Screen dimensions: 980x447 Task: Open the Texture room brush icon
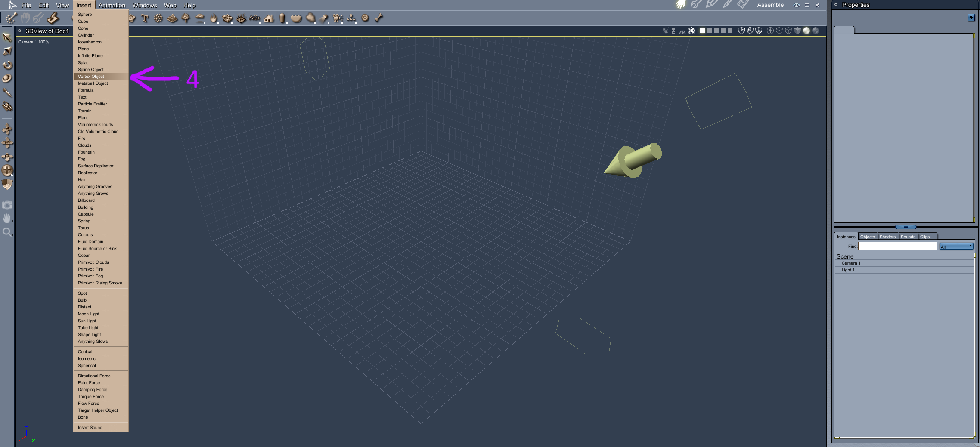(727, 5)
